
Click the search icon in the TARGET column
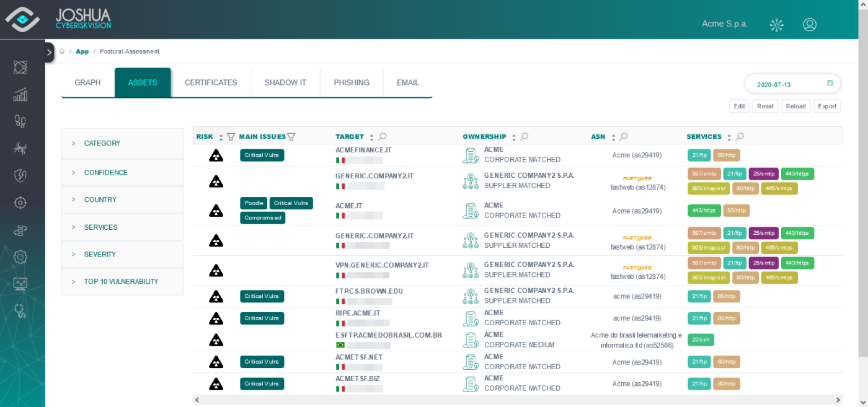pyautogui.click(x=383, y=137)
